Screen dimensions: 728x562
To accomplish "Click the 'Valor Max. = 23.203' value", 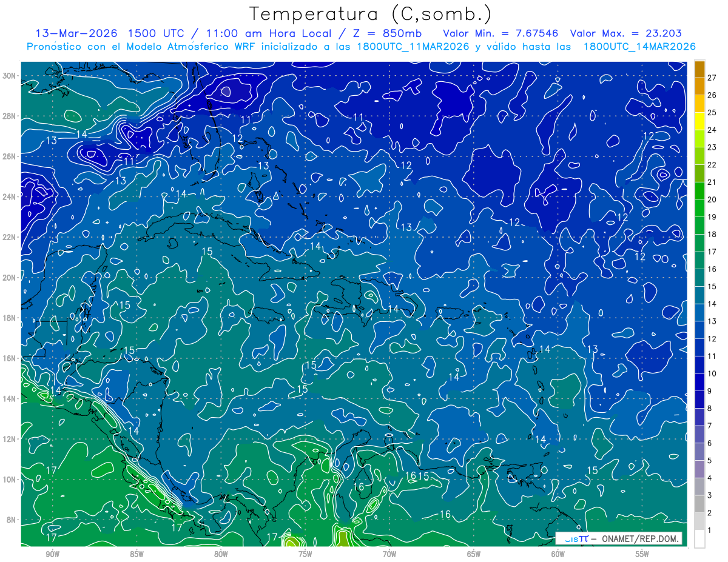I will [x=625, y=33].
